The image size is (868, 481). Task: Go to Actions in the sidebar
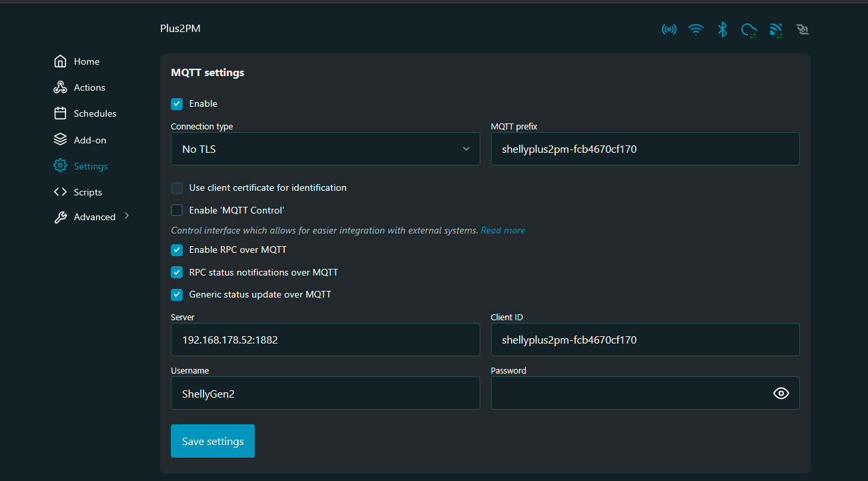(x=89, y=87)
